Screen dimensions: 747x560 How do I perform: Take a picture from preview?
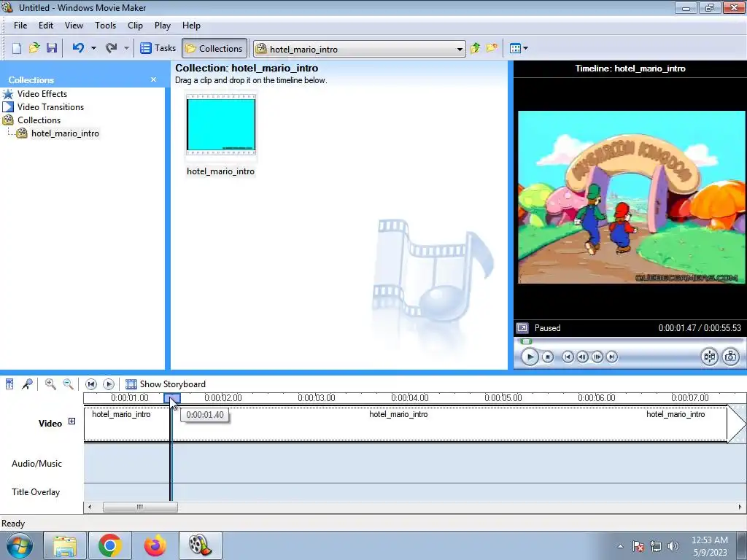click(731, 357)
